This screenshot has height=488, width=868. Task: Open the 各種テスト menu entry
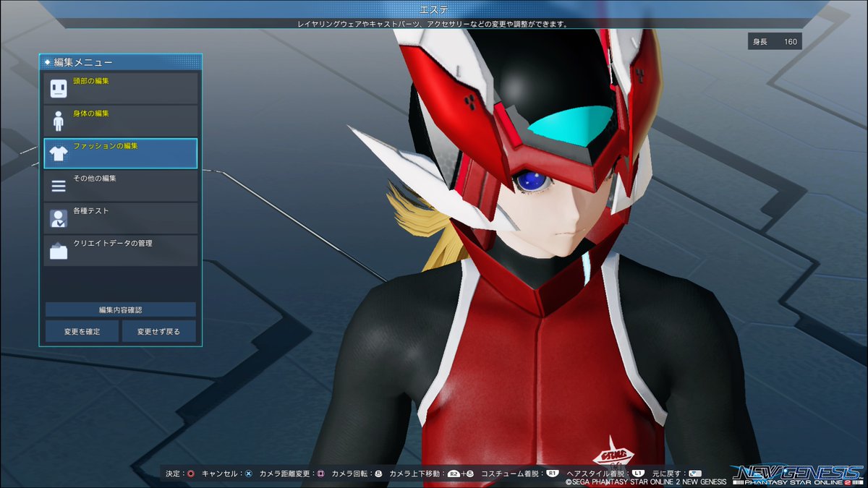(121, 218)
